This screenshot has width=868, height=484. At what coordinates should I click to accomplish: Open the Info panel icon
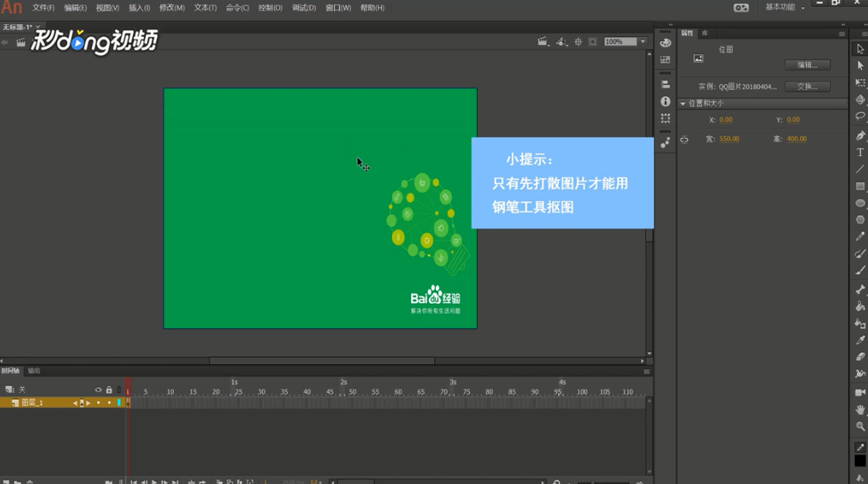(665, 101)
